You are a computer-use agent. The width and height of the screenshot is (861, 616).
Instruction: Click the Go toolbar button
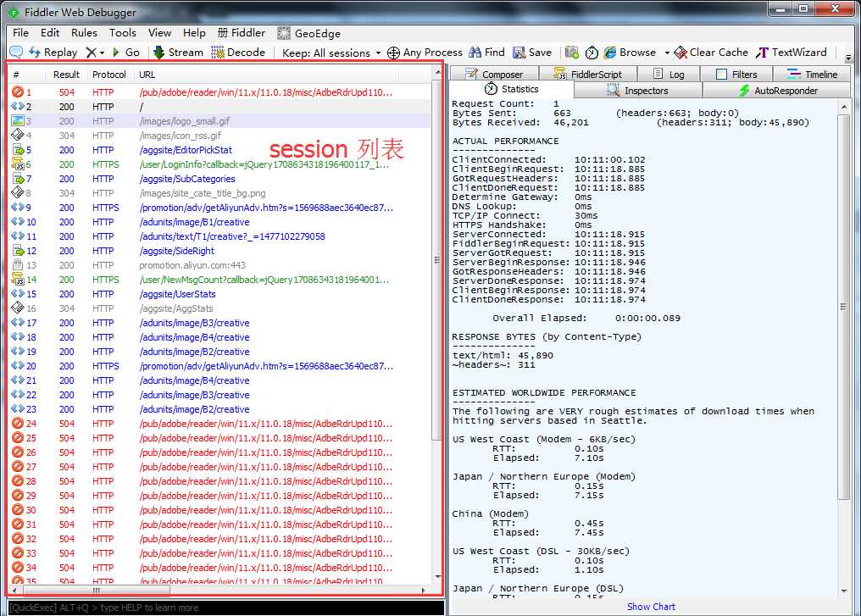126,53
